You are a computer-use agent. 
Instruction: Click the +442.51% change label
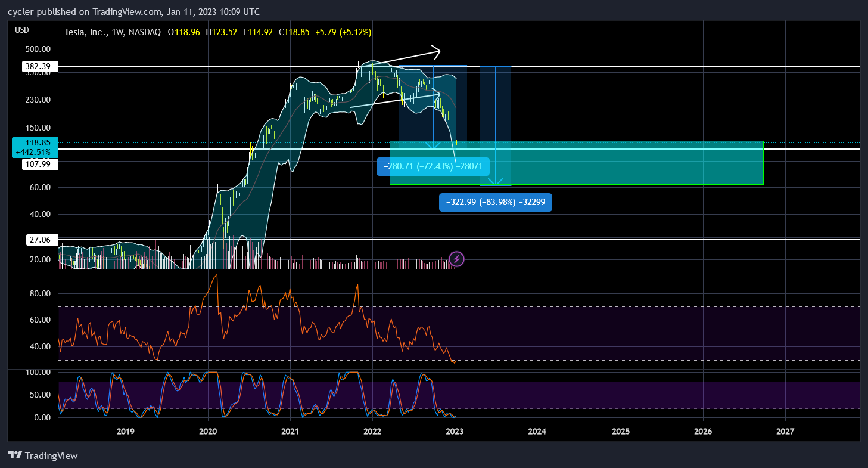(x=33, y=153)
